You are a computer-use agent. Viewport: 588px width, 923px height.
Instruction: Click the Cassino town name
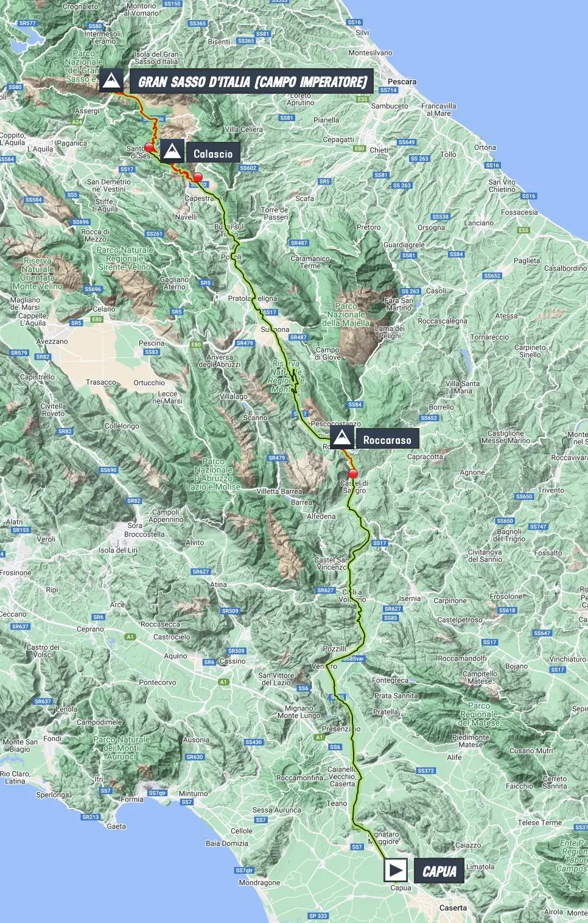point(233,661)
